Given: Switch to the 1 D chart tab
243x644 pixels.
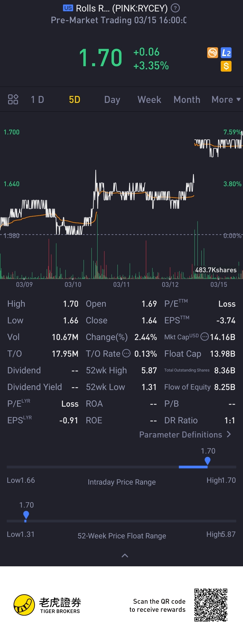Looking at the screenshot, I should [37, 100].
